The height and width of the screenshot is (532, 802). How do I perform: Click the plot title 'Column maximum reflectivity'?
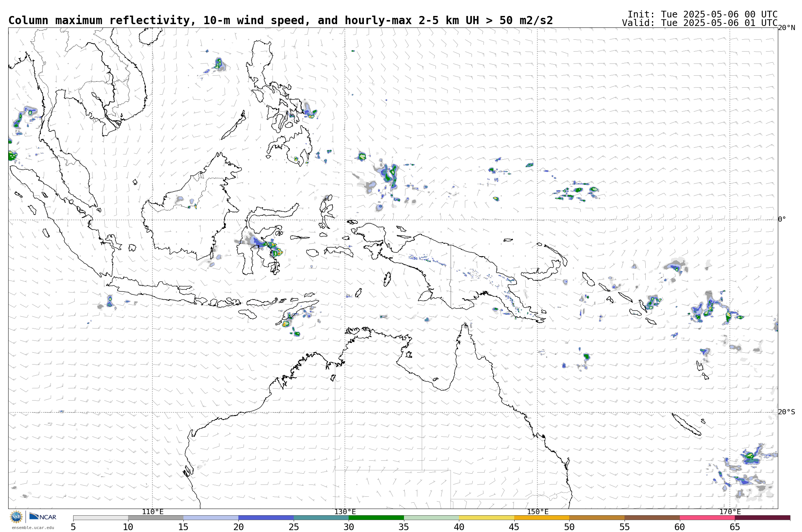(100, 20)
